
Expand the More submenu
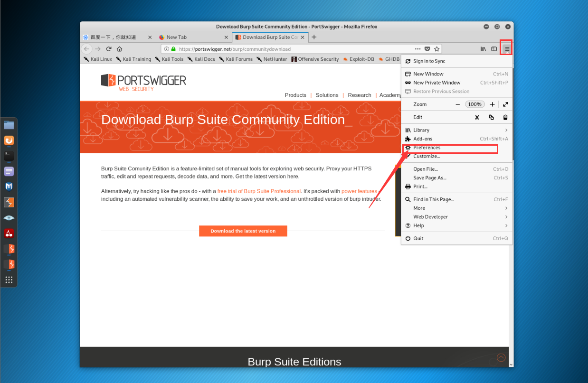[456, 208]
